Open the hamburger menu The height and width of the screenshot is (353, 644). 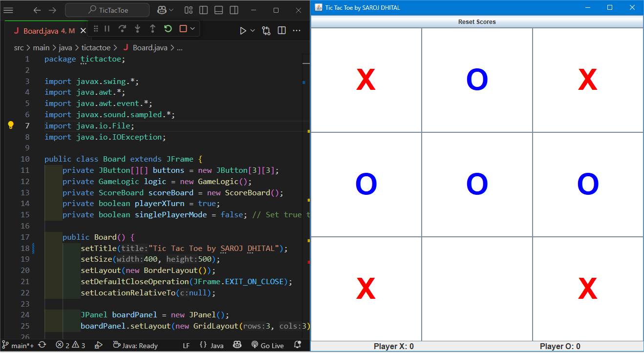point(8,10)
